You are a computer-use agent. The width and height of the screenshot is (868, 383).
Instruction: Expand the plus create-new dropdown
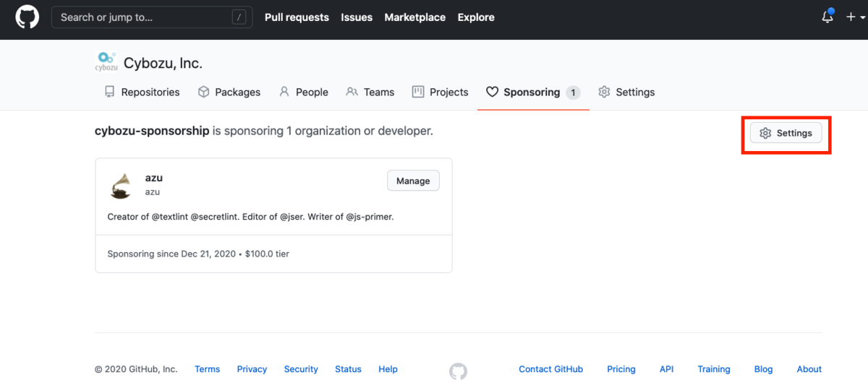(x=854, y=17)
